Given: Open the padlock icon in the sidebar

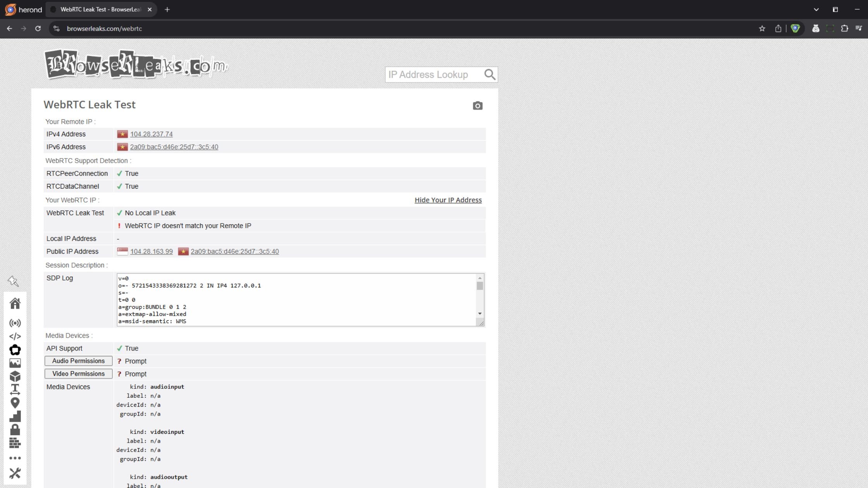Looking at the screenshot, I should [15, 430].
